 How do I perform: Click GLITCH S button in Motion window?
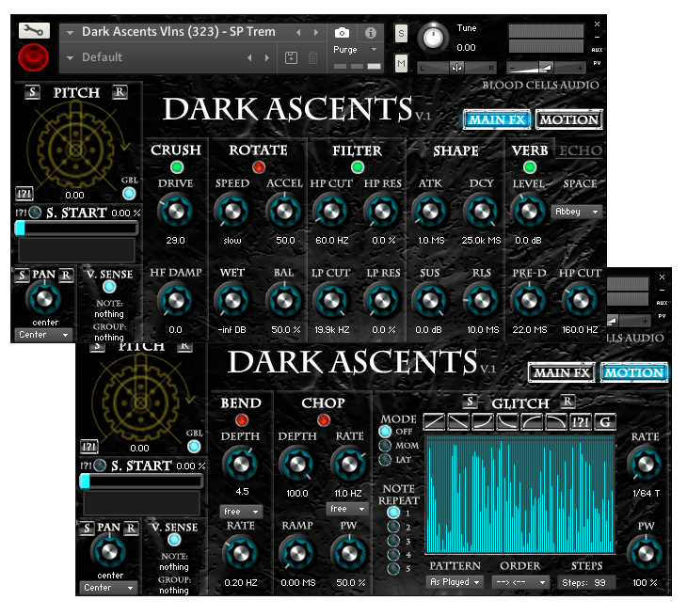(x=470, y=401)
